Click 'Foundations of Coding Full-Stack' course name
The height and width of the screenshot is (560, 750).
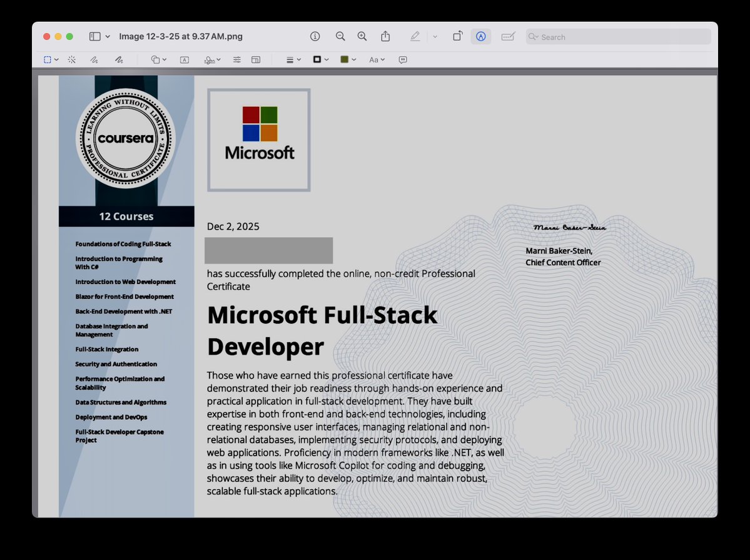123,244
